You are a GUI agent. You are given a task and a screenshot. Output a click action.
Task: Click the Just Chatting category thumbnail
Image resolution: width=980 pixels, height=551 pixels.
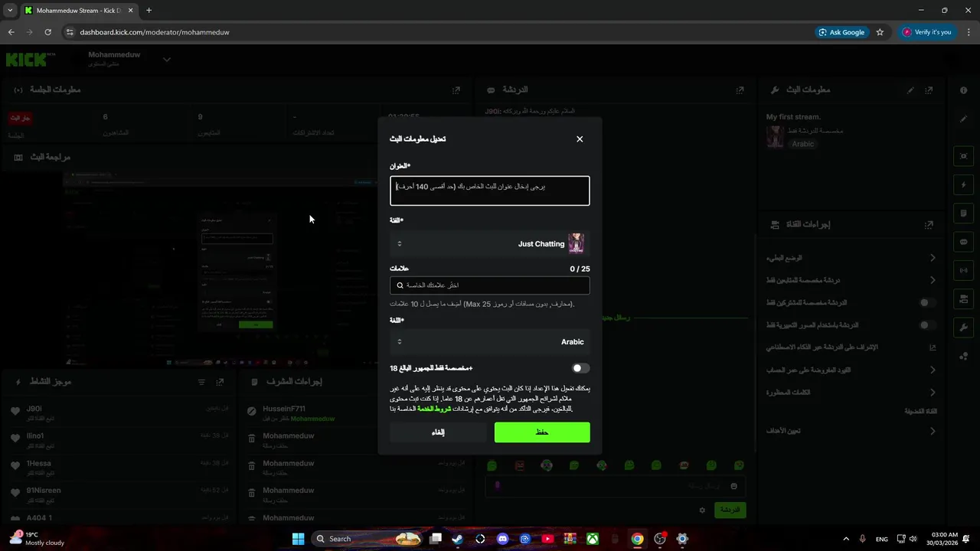576,244
